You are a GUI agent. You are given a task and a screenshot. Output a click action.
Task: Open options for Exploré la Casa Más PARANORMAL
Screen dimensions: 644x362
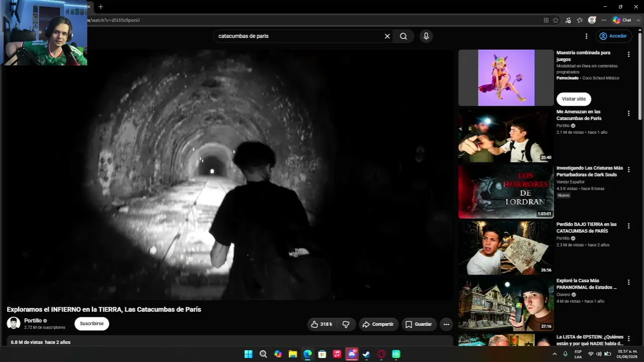tap(628, 283)
